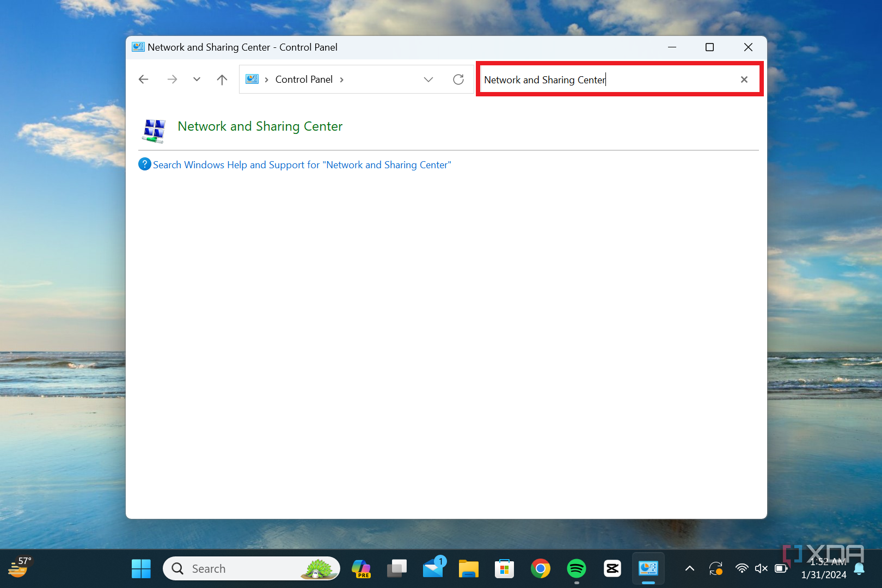Screen dimensions: 882x588
Task: Clear the search box text
Action: (x=744, y=79)
